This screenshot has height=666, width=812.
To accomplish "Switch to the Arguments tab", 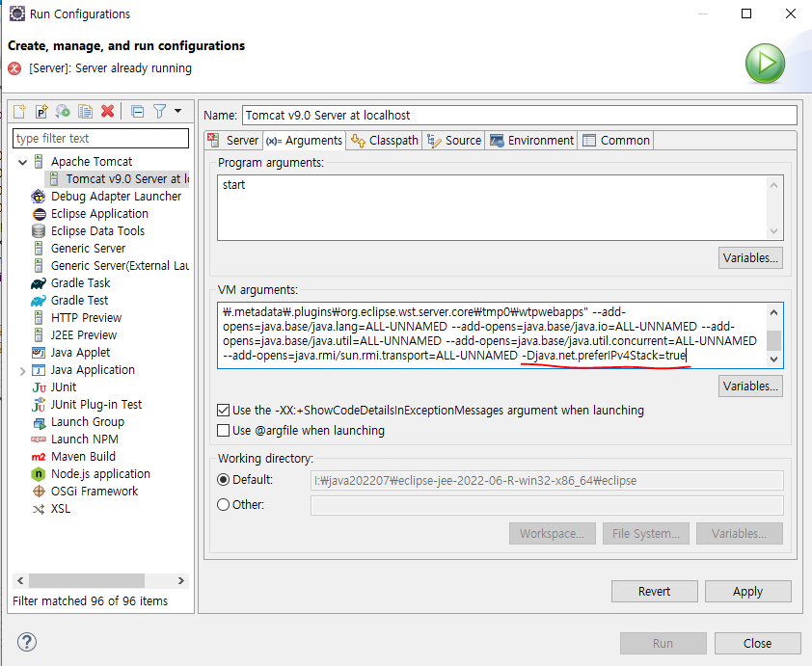I will [x=304, y=141].
